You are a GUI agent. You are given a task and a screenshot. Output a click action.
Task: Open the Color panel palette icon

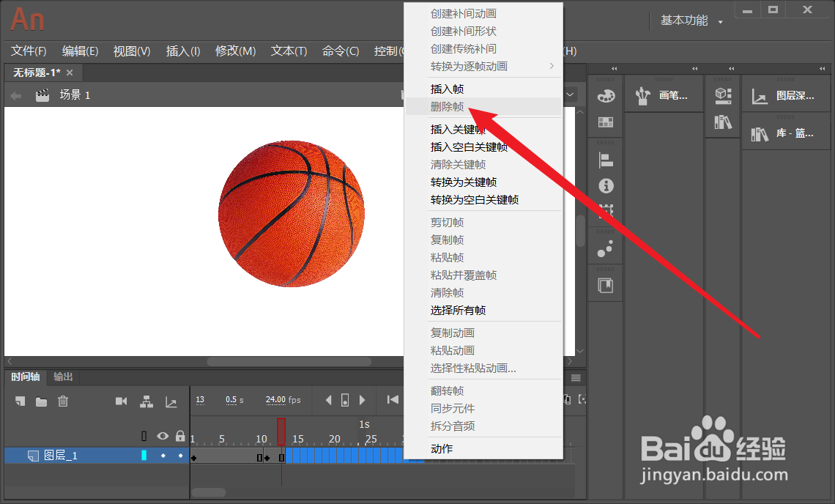point(606,97)
